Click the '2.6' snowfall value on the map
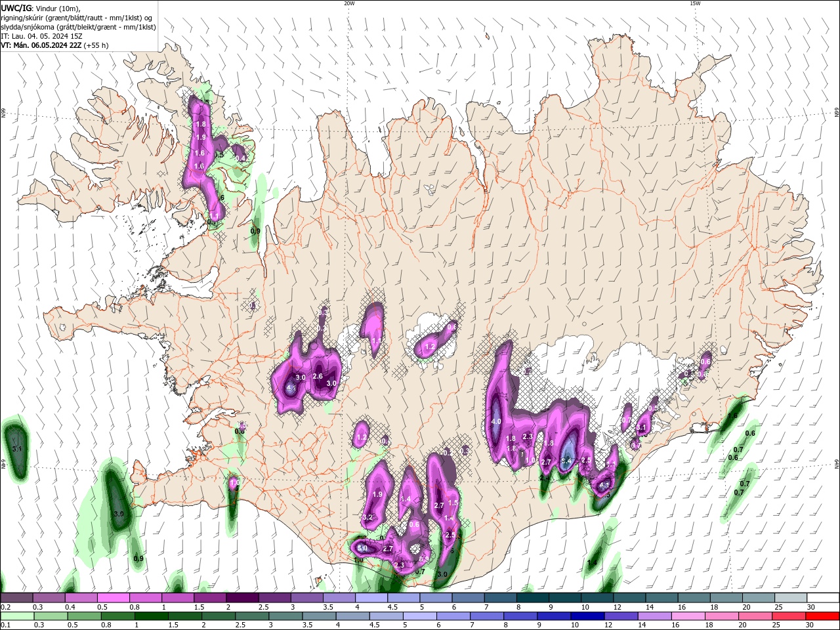 [x=318, y=376]
